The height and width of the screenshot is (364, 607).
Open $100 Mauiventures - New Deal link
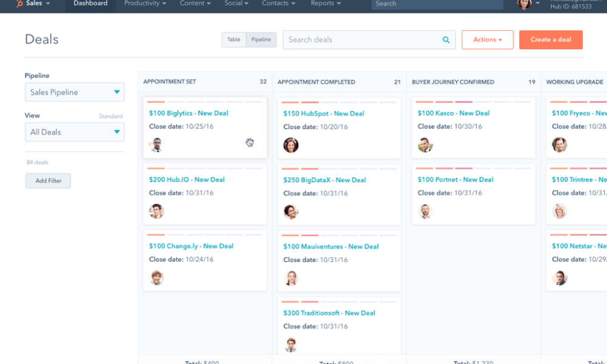tap(331, 247)
